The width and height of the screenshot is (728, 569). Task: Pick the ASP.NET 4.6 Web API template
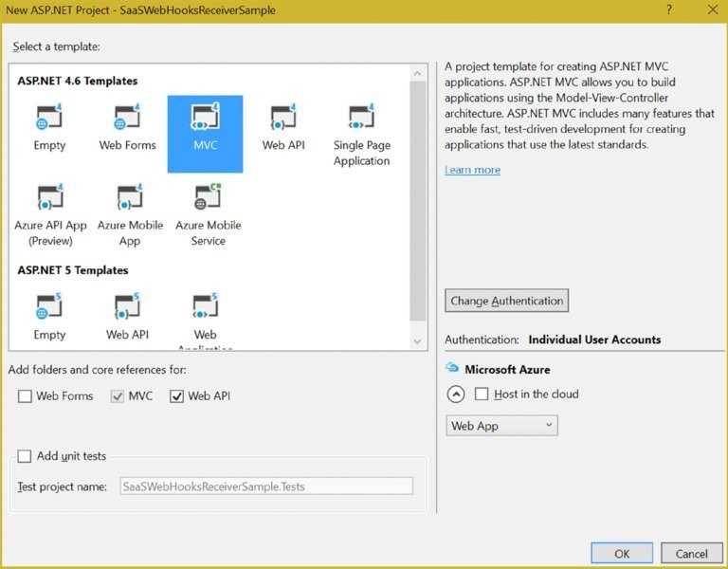pyautogui.click(x=283, y=117)
